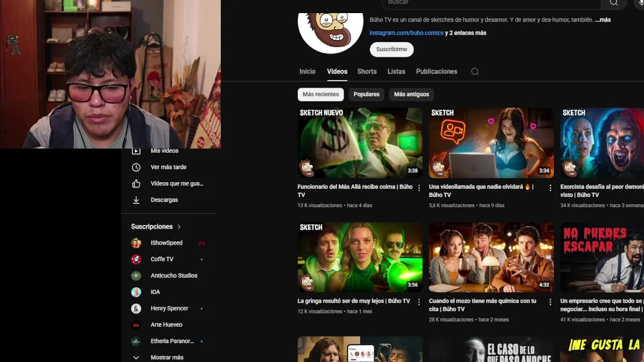
Task: Play the money bag SKETCH NUEVO thumbnail
Action: click(x=360, y=143)
